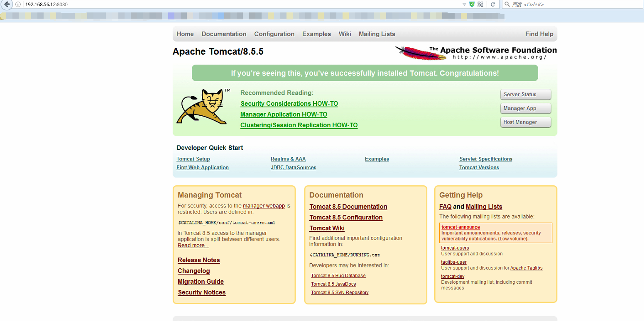Open the Tomcat Versions link
644x321 pixels.
[x=479, y=168]
